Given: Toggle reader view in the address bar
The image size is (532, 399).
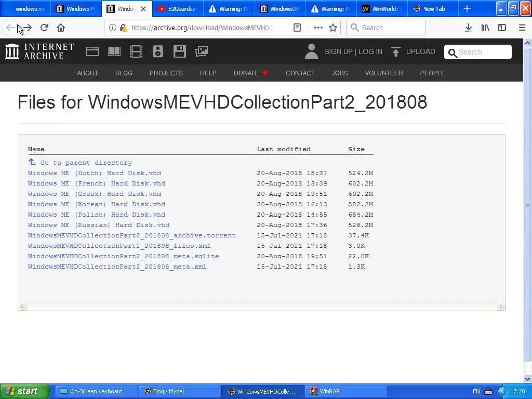Looking at the screenshot, I should click(297, 28).
